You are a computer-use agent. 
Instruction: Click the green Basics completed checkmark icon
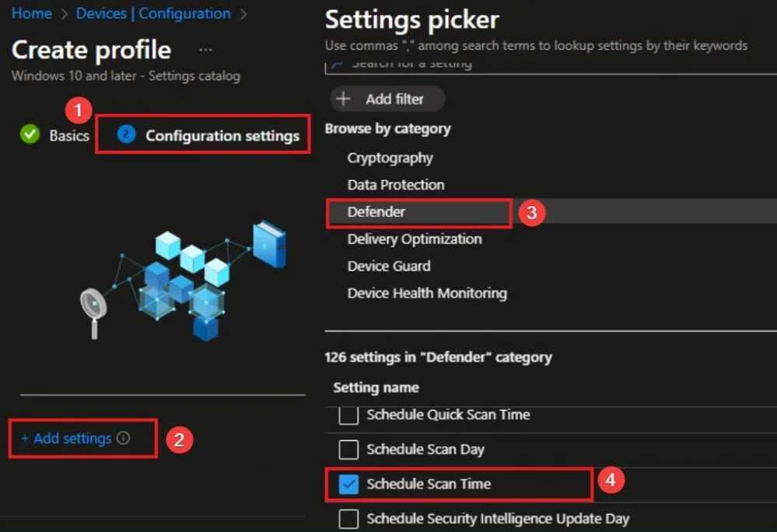30,135
